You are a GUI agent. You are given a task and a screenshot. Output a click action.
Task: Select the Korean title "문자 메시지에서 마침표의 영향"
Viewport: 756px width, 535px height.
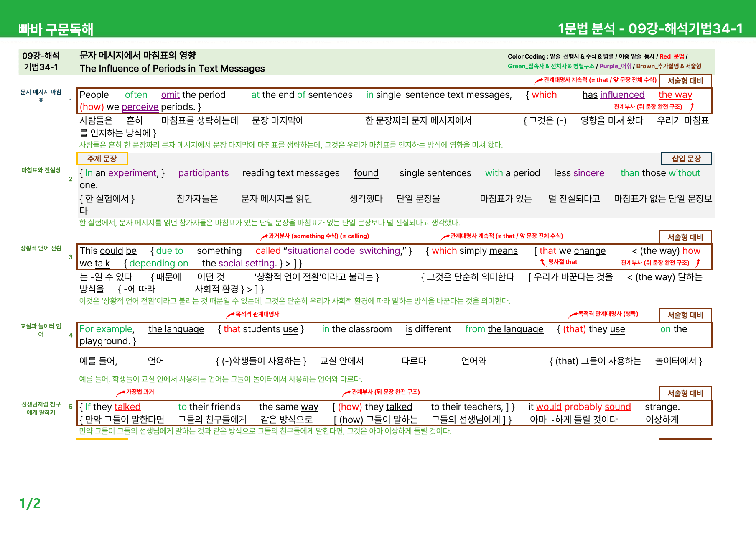[x=137, y=55]
